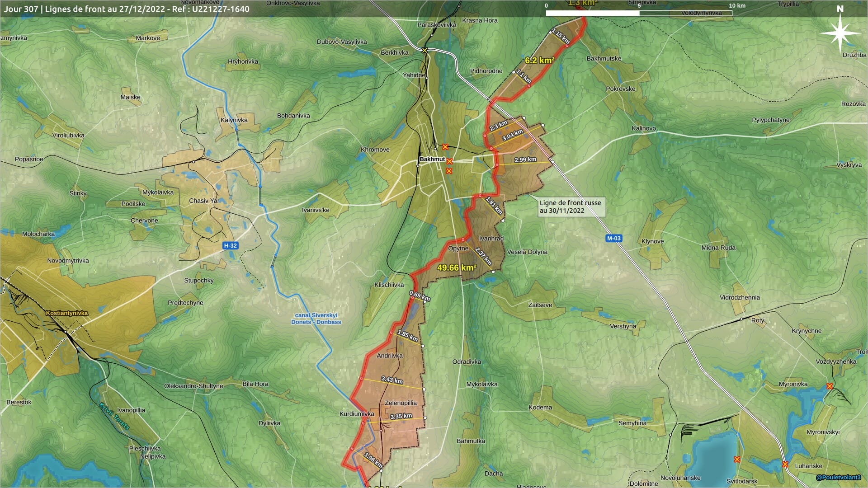Screen dimensions: 868x488
Task: Click the @Pouletvolant3 author credit
Action: (838, 478)
